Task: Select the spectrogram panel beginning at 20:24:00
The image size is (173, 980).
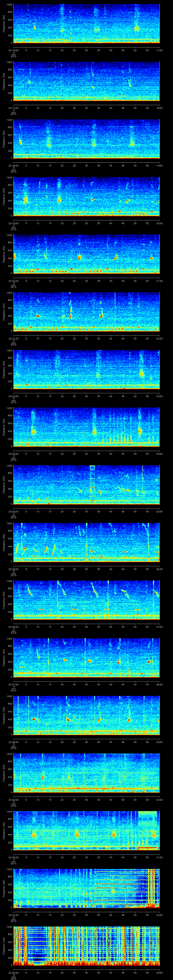Action: (87, 485)
